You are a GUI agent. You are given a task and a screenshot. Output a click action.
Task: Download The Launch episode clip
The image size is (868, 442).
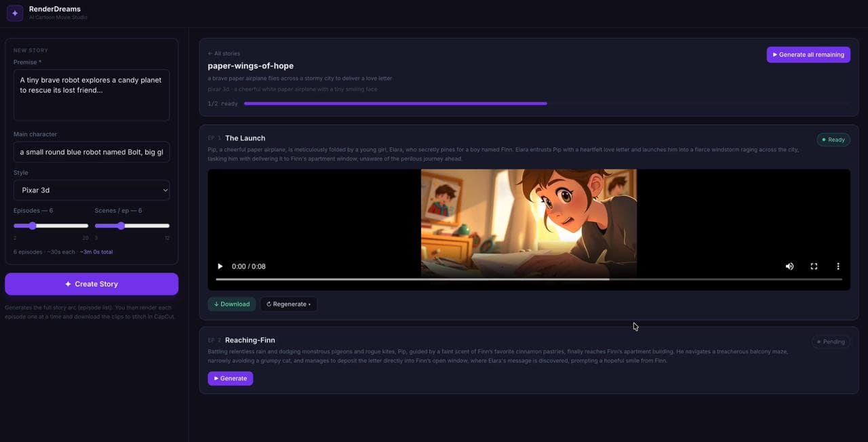click(232, 304)
